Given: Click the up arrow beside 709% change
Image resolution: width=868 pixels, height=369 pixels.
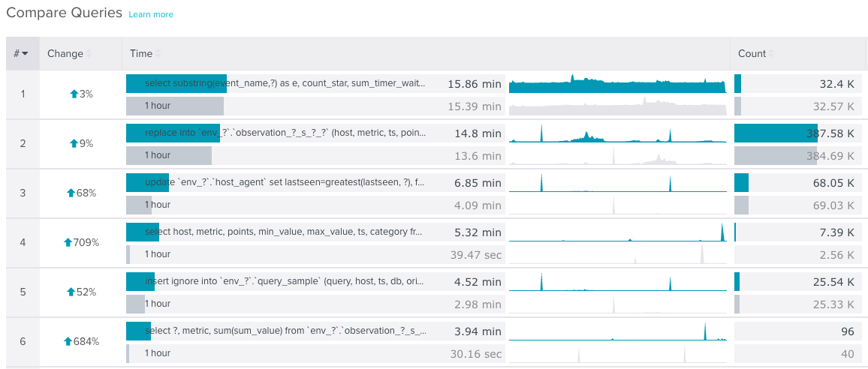Looking at the screenshot, I should 68,242.
